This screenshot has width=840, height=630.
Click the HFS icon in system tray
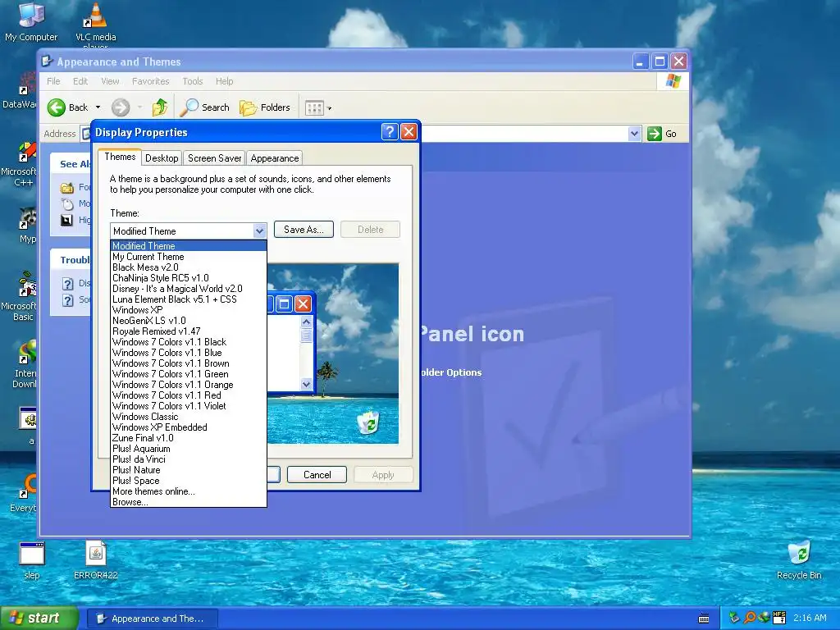[x=779, y=618]
